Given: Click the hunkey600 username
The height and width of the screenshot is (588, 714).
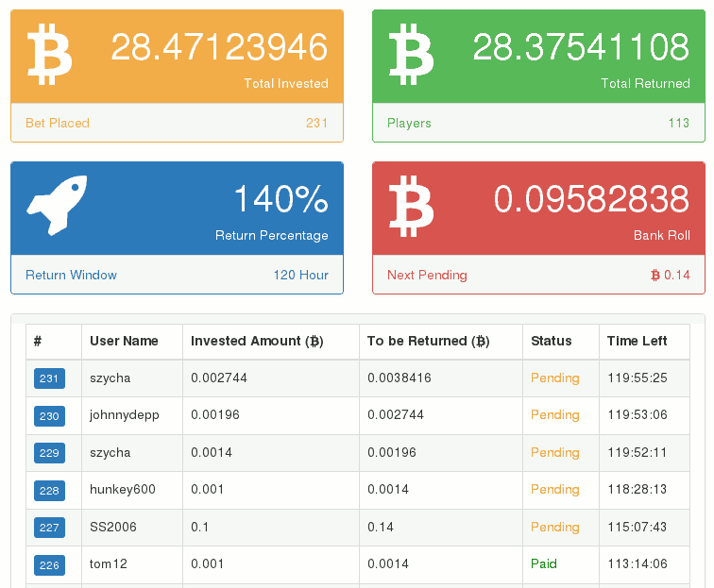Looking at the screenshot, I should point(123,489).
